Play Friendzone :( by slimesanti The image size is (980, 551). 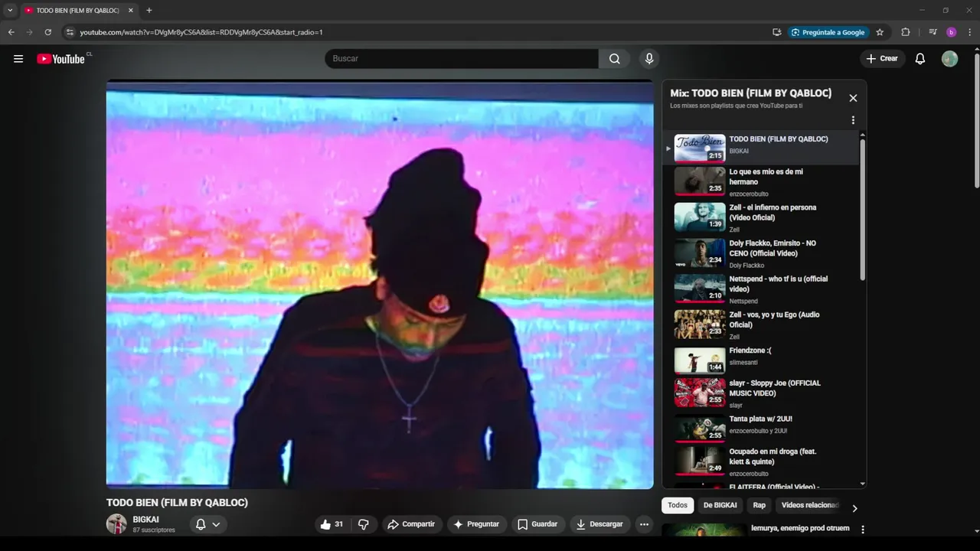pyautogui.click(x=762, y=360)
